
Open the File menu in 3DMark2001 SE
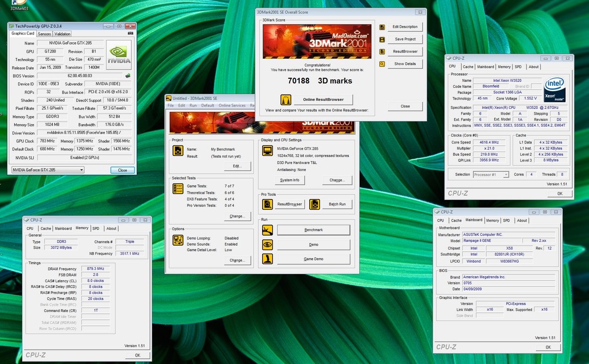click(170, 106)
